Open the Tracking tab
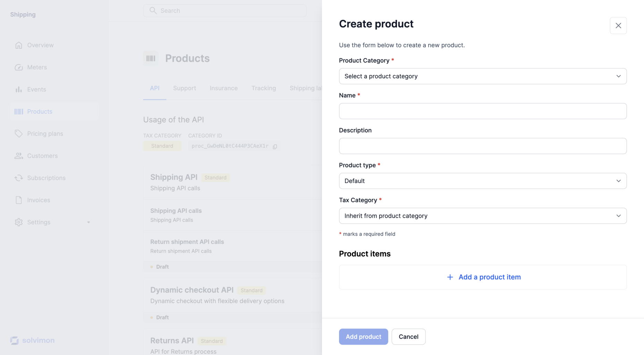Viewport: 644px width, 355px height. 264,88
